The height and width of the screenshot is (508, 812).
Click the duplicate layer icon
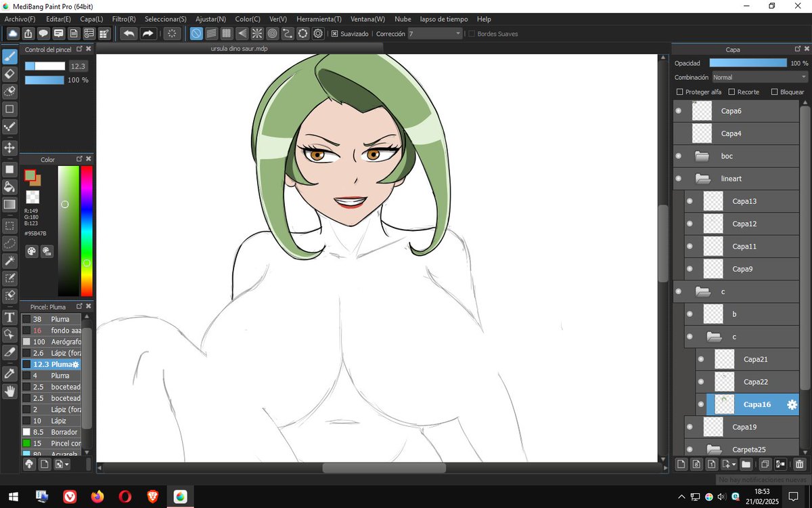[765, 464]
